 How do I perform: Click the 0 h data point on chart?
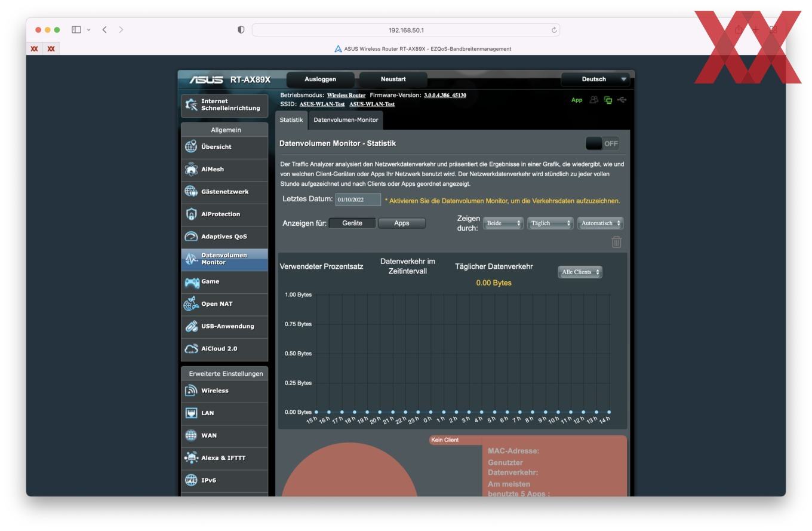coord(431,412)
